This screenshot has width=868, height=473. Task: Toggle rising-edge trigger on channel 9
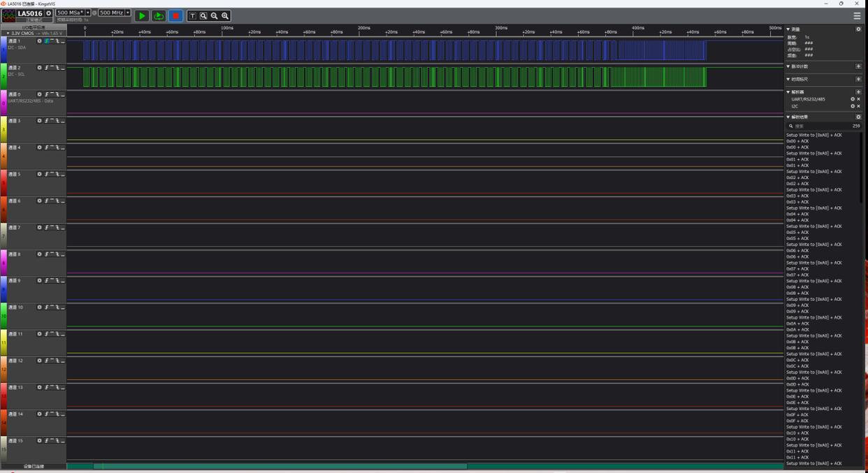pyautogui.click(x=47, y=281)
